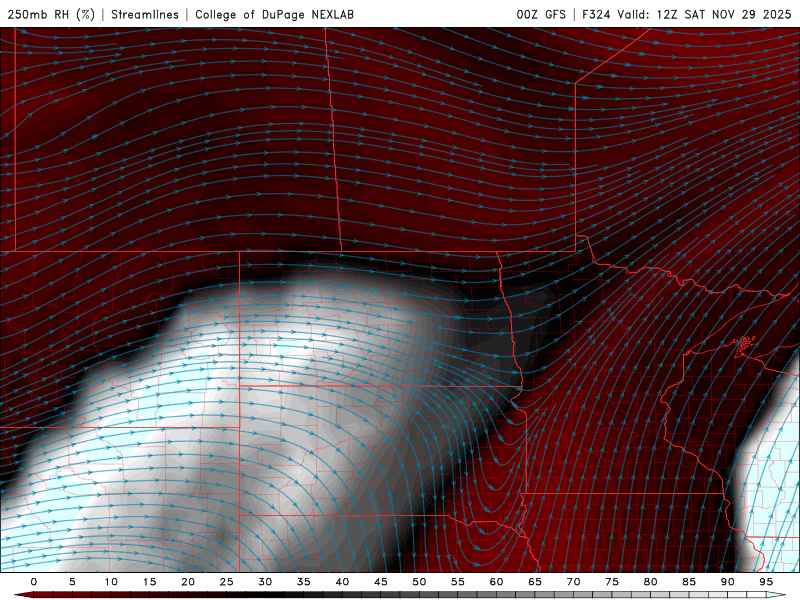Click the colorbar label '0'
The width and height of the screenshot is (800, 600).
34,582
